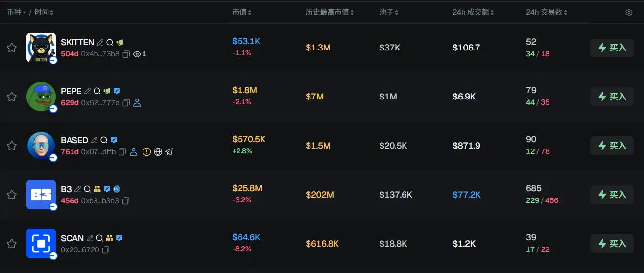The height and width of the screenshot is (273, 644).
Task: Sort the list by 池子 column
Action: click(x=389, y=12)
